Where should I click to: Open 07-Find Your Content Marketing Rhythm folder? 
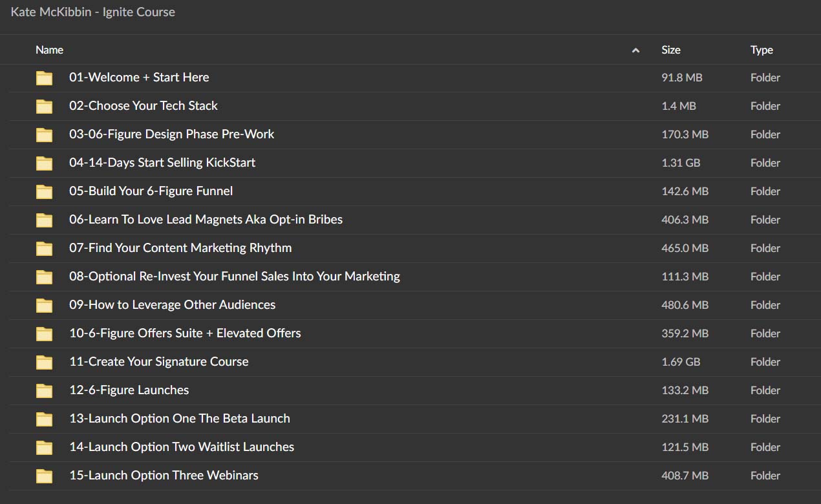[180, 247]
